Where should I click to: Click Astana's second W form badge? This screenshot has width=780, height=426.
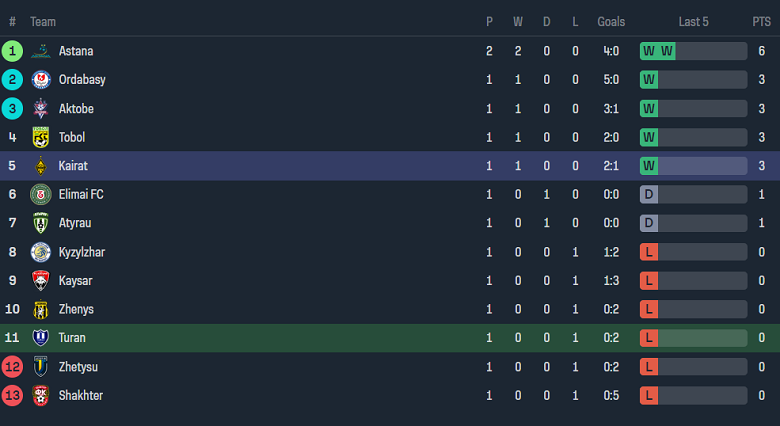tap(666, 51)
